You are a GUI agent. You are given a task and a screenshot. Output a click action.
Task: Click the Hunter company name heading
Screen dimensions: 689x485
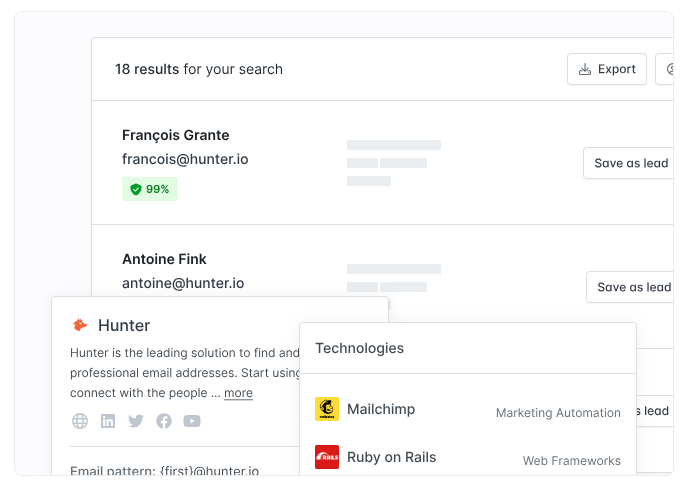pyautogui.click(x=124, y=326)
